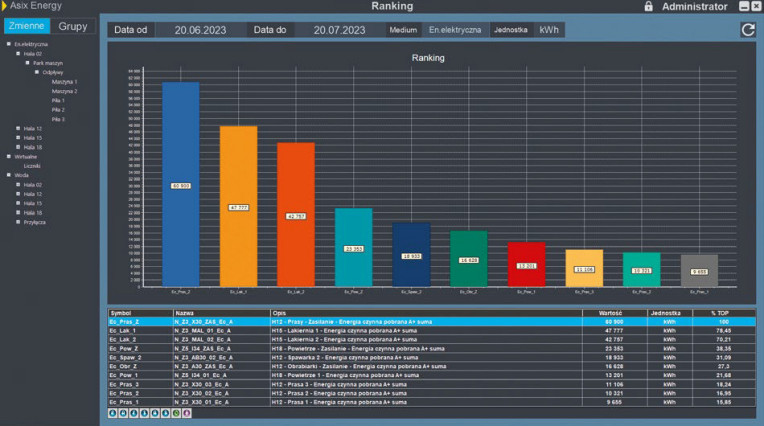Select the Ec_Pras_3 table row
This screenshot has width=764, height=426.
[x=432, y=384]
